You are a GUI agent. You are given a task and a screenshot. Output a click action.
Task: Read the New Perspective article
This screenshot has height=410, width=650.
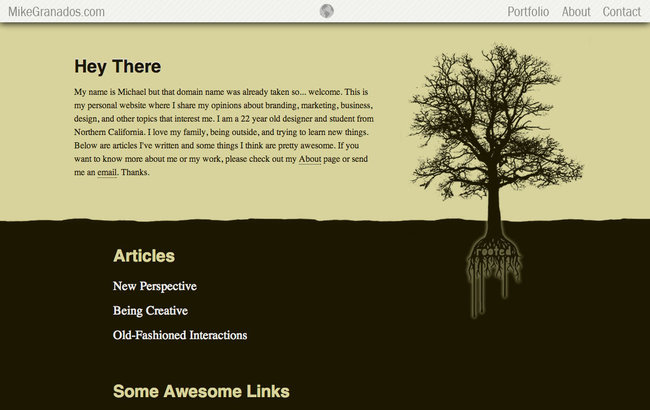click(x=154, y=286)
